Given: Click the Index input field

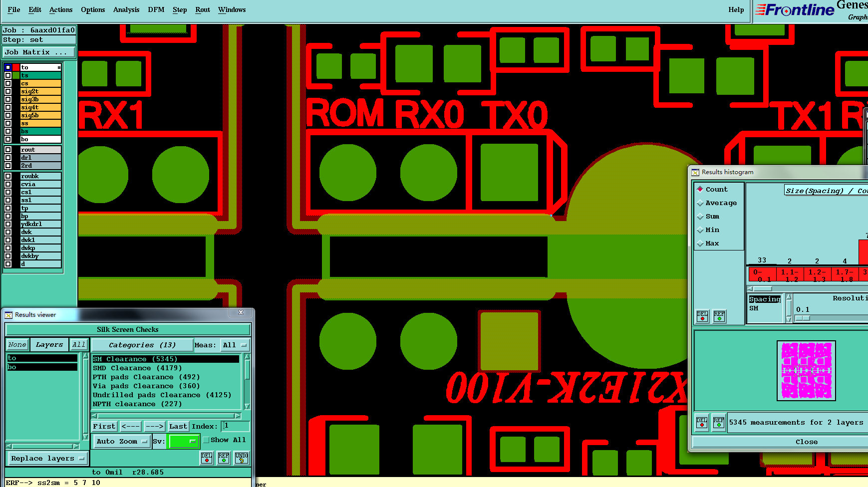Looking at the screenshot, I should (x=236, y=426).
